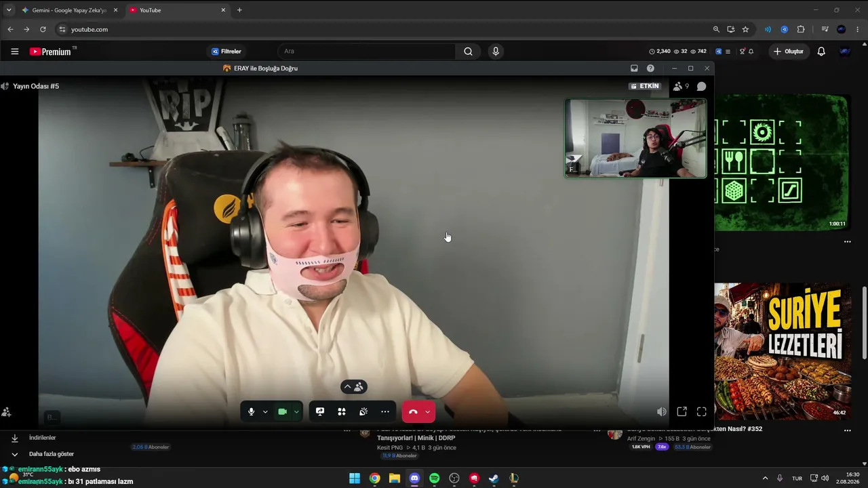Open the soundboard button

363,411
